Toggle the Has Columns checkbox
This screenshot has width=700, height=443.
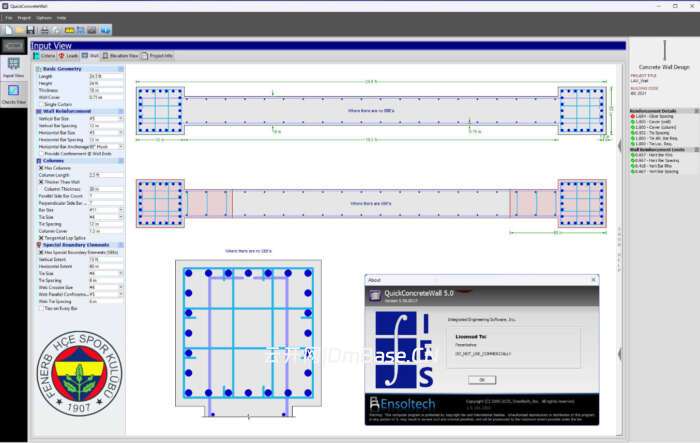(x=41, y=168)
